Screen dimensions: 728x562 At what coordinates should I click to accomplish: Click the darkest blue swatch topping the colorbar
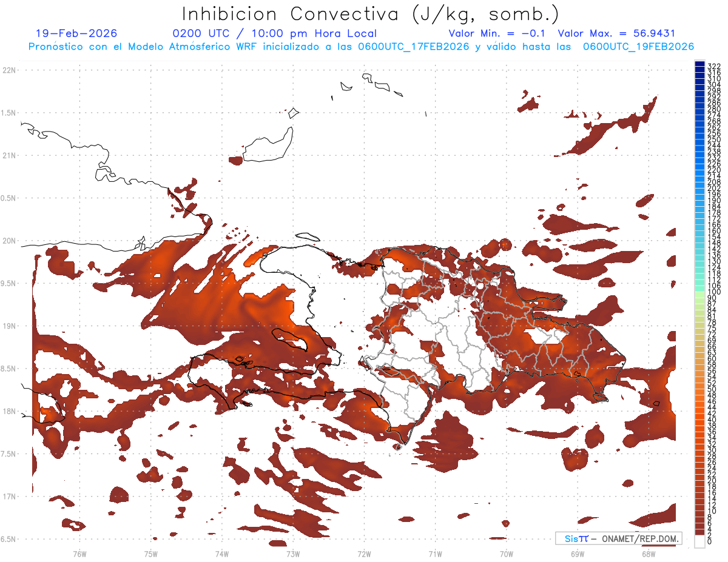tap(699, 64)
